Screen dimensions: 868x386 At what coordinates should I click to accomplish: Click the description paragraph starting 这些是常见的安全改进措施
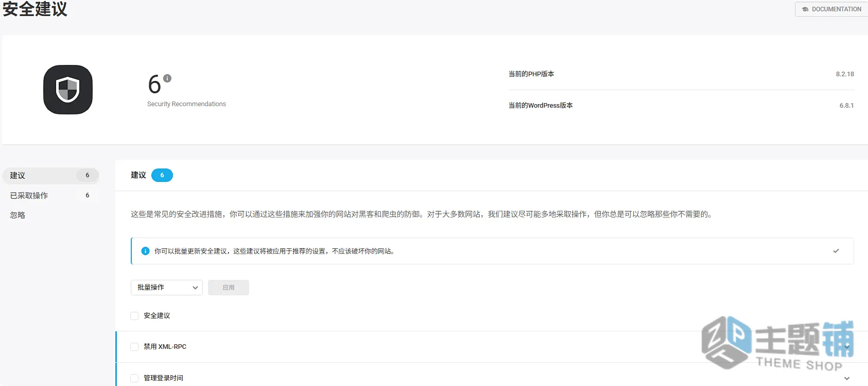tap(423, 214)
